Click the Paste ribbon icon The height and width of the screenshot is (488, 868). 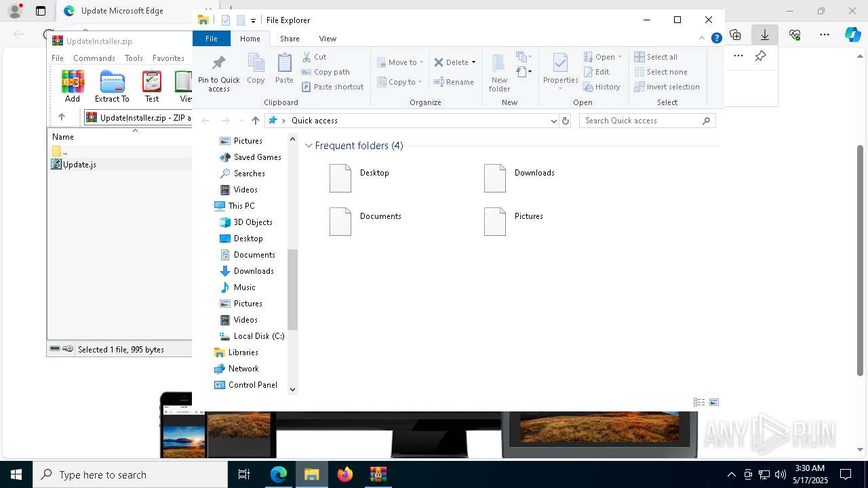284,69
